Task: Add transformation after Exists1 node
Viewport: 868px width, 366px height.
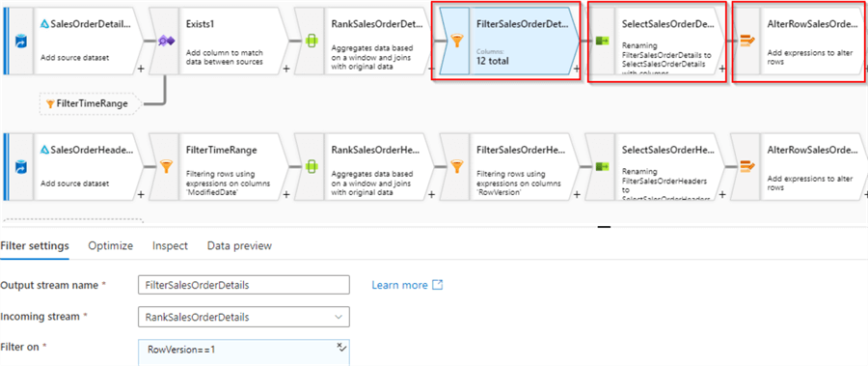Action: pyautogui.click(x=286, y=70)
